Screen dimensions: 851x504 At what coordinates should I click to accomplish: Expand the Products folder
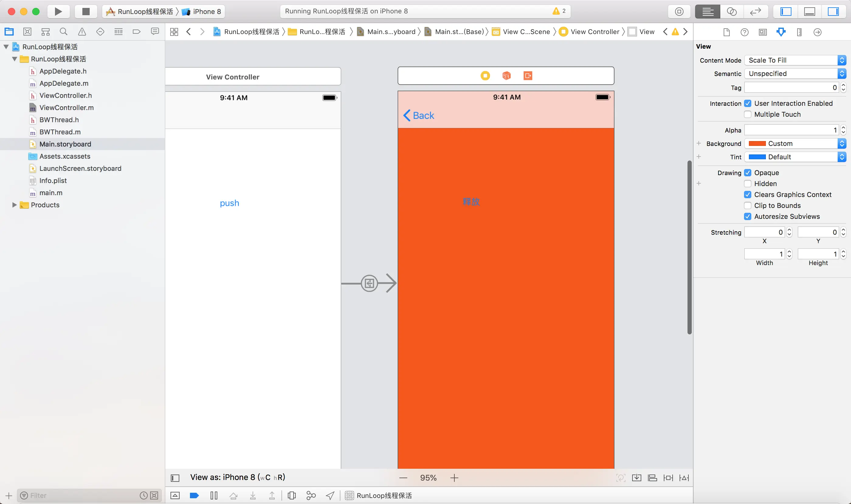14,205
